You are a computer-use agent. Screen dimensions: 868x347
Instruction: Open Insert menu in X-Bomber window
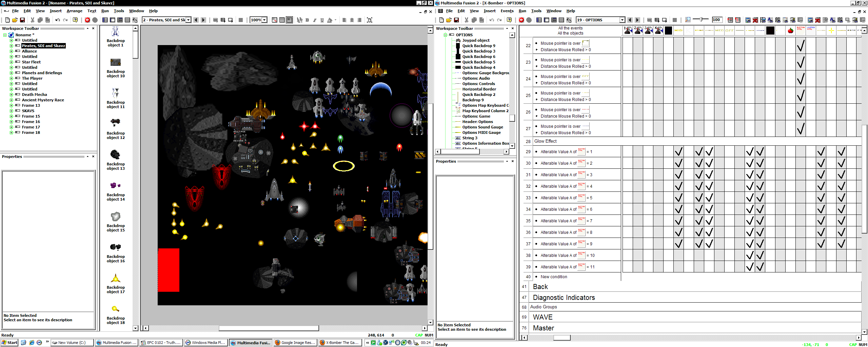(490, 11)
